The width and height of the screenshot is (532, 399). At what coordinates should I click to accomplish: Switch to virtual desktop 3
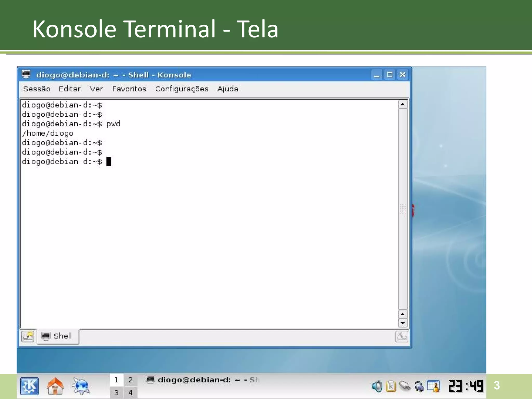pyautogui.click(x=116, y=393)
